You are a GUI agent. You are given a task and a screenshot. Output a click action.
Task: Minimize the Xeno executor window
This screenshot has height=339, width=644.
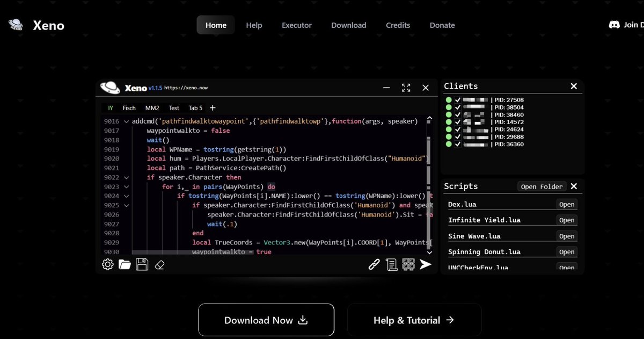(386, 88)
